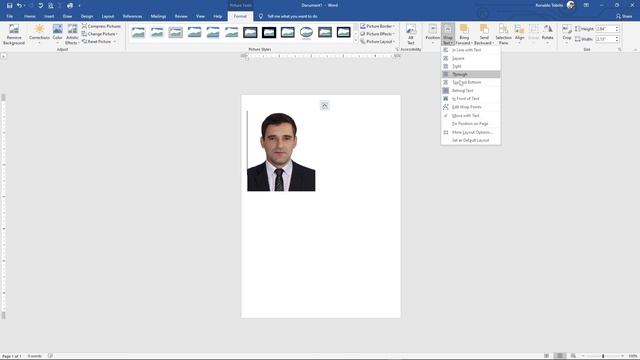Choose Square text wrapping

[471, 58]
